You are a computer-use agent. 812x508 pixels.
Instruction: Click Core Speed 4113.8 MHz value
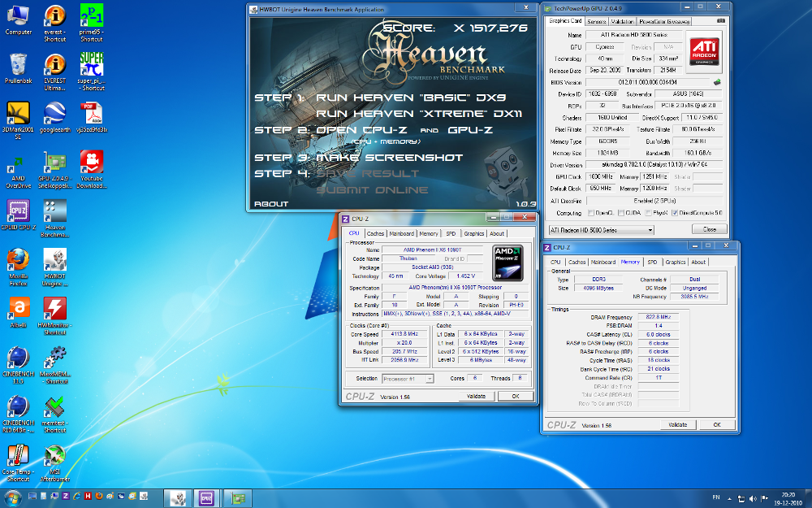click(x=405, y=335)
